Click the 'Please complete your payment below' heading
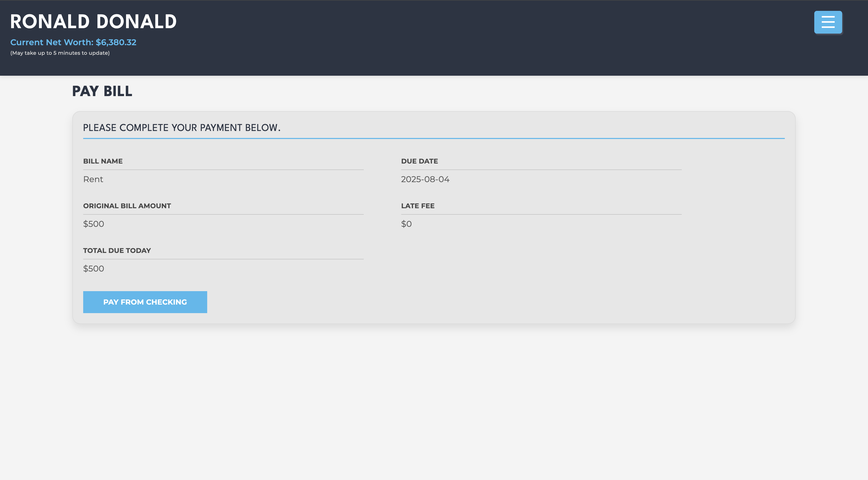Screen dimensions: 868x480 click(x=182, y=128)
